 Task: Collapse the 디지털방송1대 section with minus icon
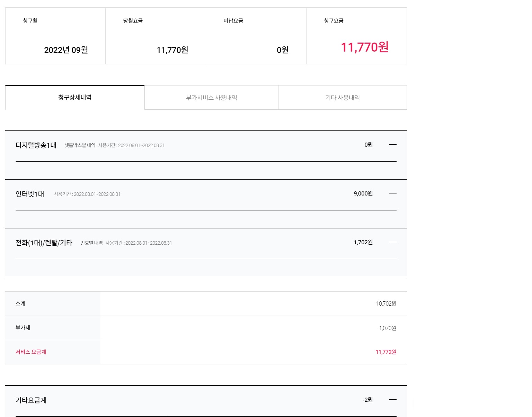coord(393,145)
